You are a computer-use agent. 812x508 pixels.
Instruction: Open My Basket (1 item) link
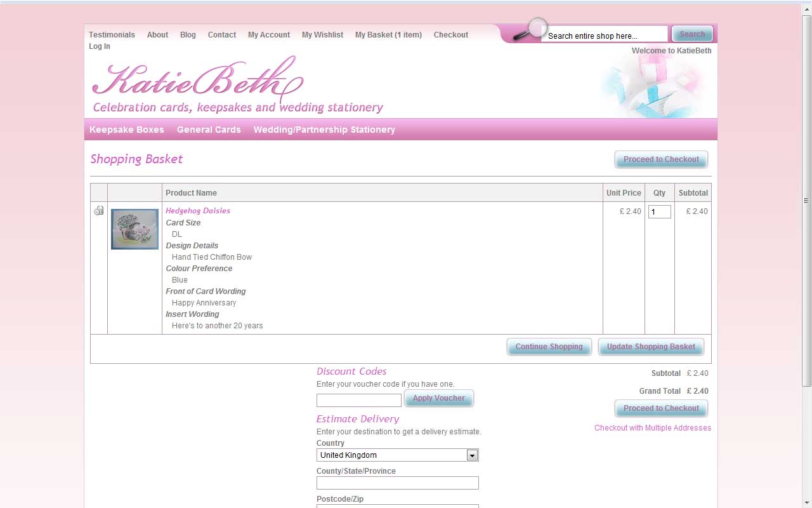click(x=388, y=35)
